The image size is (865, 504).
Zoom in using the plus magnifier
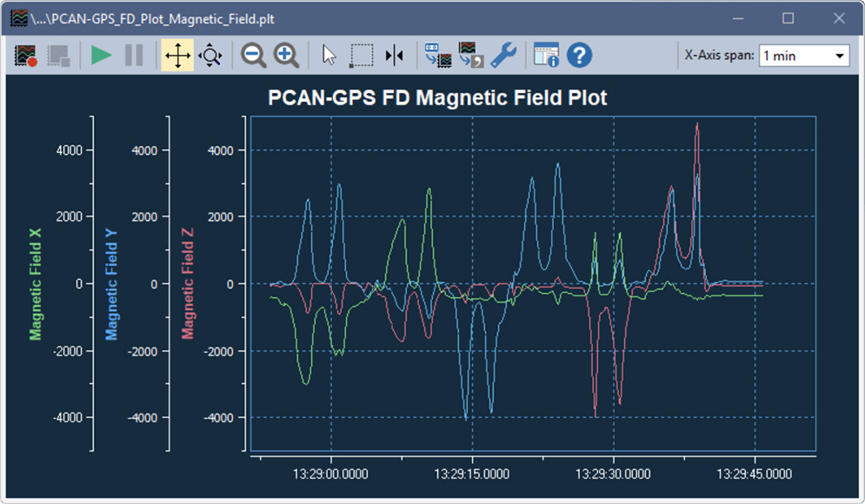pos(286,55)
